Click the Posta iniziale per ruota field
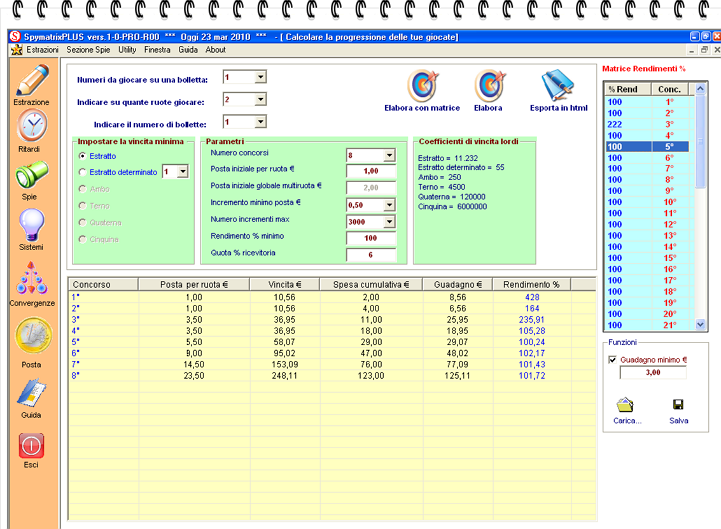This screenshot has width=721, height=529. 371,171
